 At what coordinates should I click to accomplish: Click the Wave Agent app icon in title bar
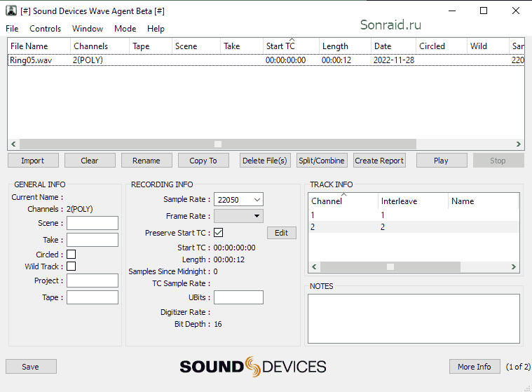(11, 11)
